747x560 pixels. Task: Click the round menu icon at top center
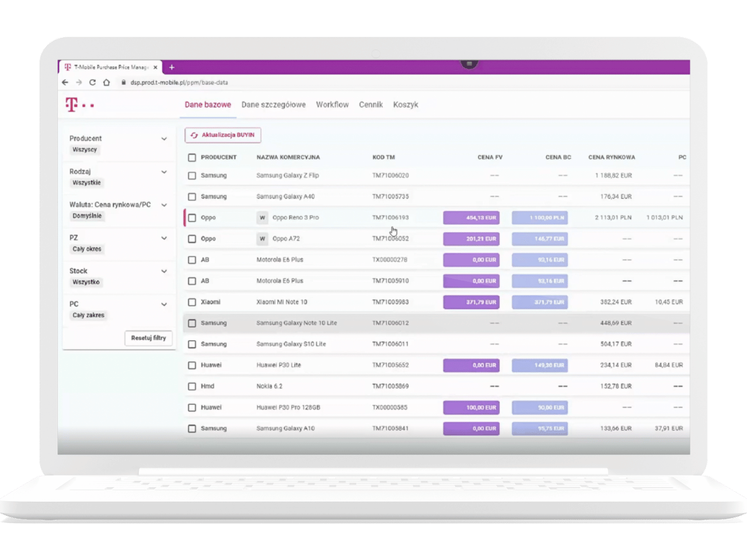pos(469,63)
